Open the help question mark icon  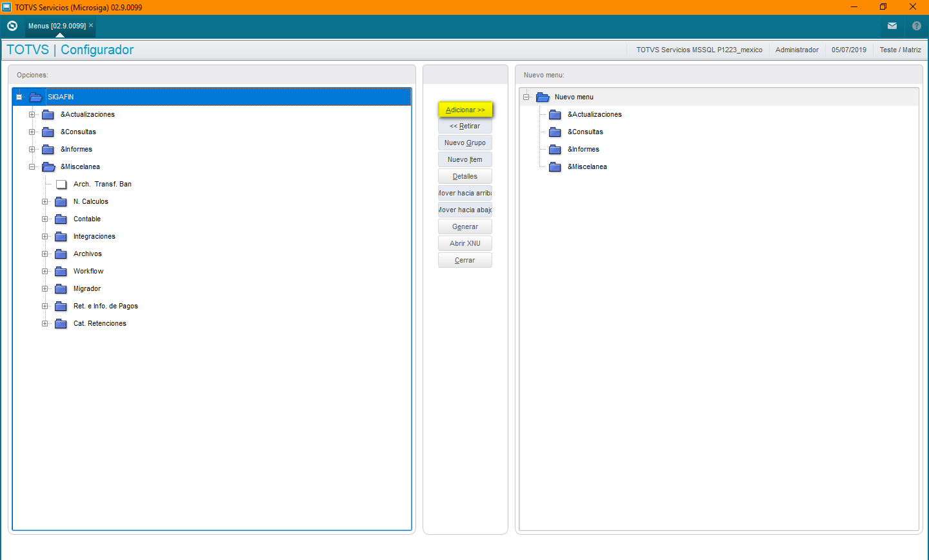pyautogui.click(x=917, y=26)
